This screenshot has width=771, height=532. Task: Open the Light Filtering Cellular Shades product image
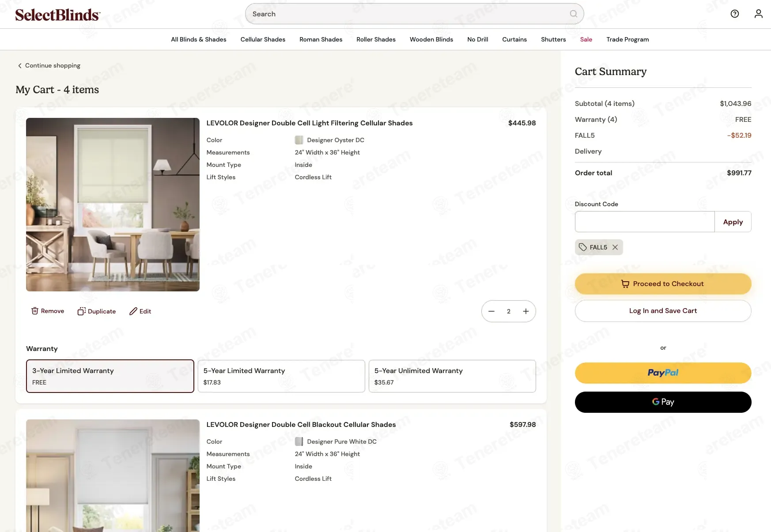(x=113, y=204)
